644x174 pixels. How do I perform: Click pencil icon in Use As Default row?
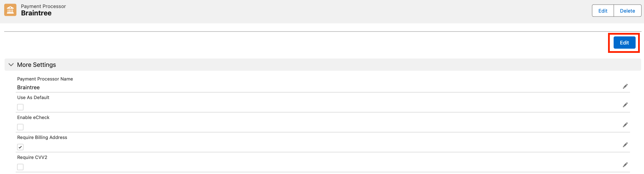tap(625, 105)
